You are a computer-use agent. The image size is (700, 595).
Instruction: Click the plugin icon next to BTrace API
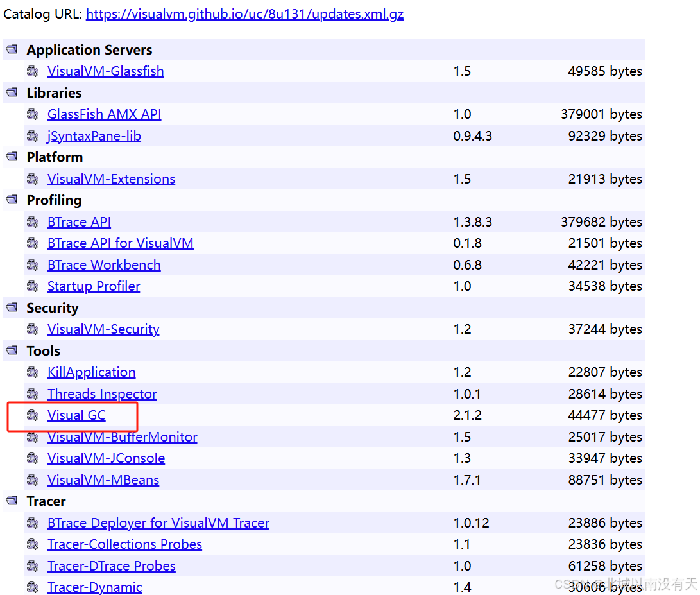pyautogui.click(x=33, y=221)
